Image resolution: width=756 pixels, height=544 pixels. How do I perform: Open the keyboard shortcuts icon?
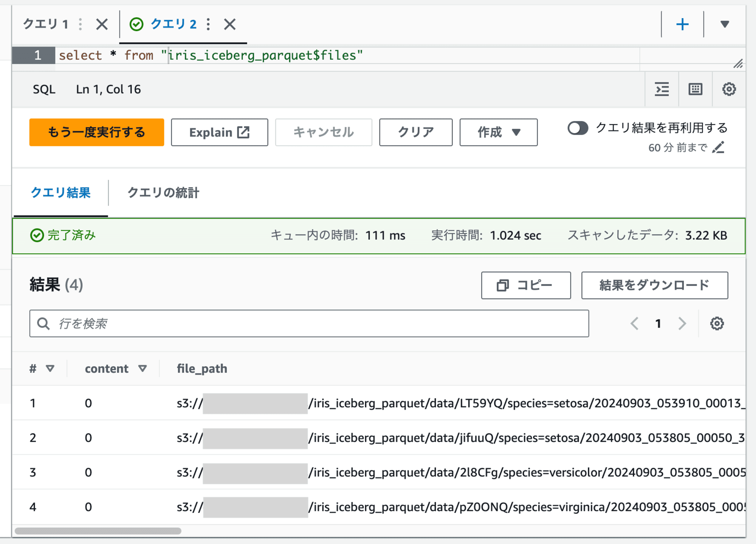point(695,89)
